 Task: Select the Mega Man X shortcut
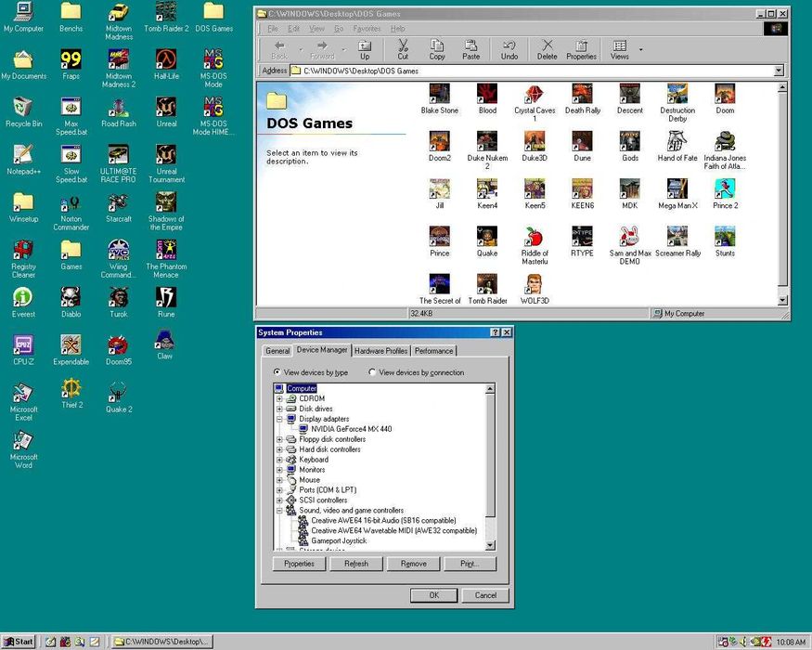[677, 194]
